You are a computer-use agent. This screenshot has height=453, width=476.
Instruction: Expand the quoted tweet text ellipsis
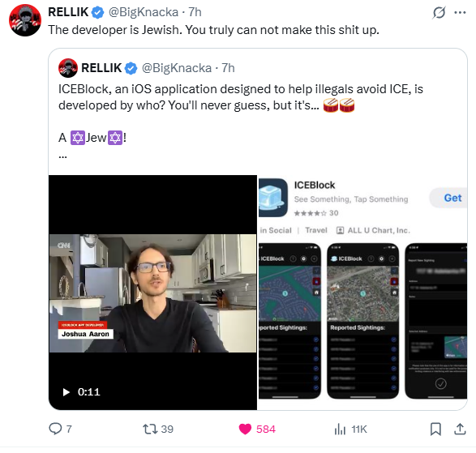62,157
